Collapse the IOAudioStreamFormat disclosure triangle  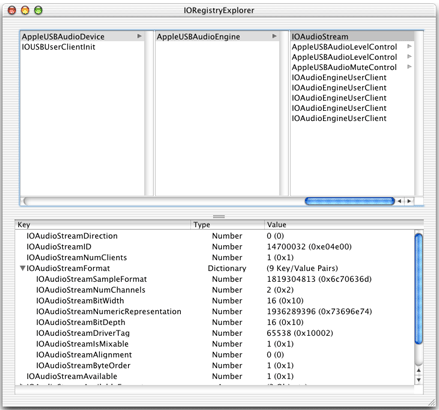[22, 268]
